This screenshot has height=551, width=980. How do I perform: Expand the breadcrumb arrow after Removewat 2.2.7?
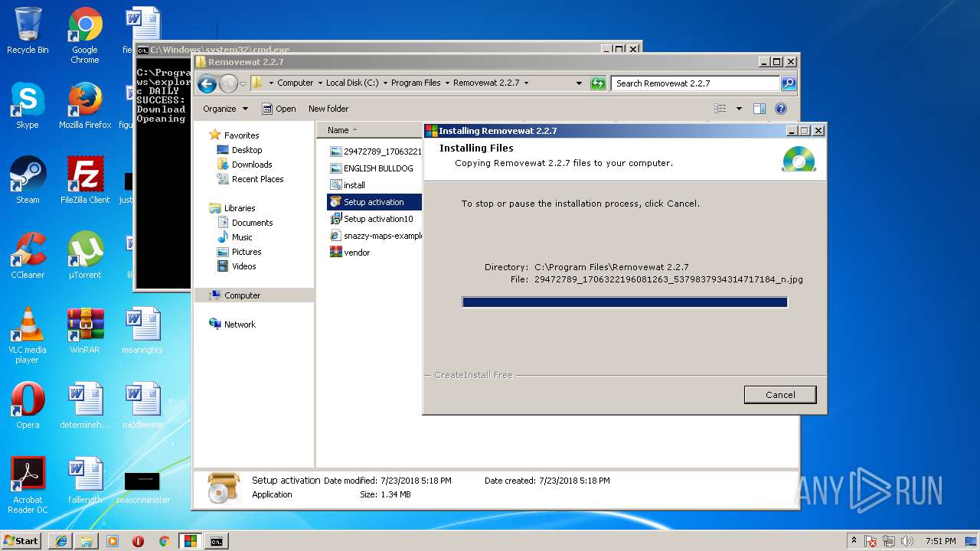(526, 83)
